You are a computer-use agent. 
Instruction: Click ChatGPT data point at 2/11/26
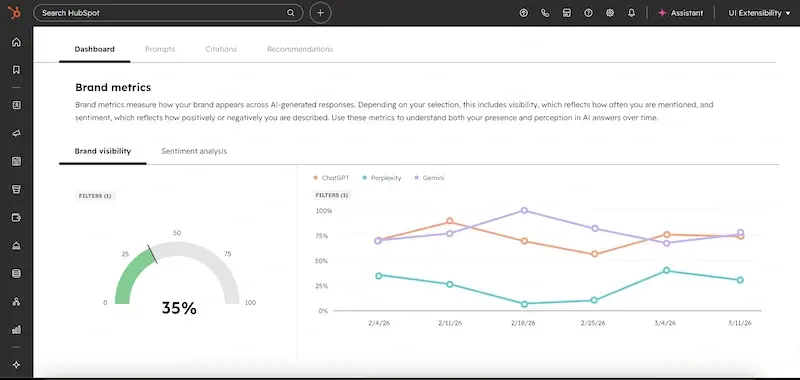click(x=449, y=221)
